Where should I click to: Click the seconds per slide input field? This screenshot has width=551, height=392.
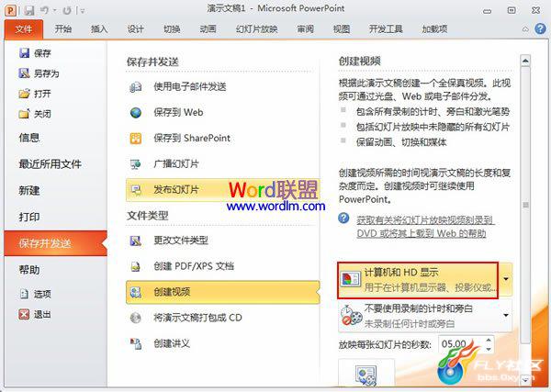coord(460,344)
